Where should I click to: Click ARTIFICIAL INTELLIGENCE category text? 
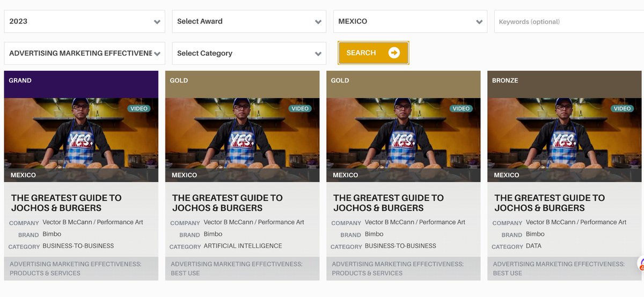click(243, 246)
